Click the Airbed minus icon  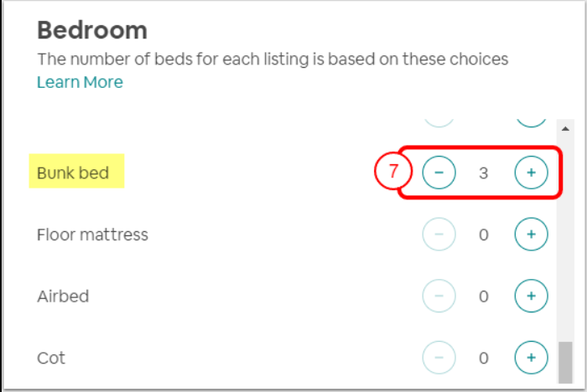pyautogui.click(x=439, y=296)
